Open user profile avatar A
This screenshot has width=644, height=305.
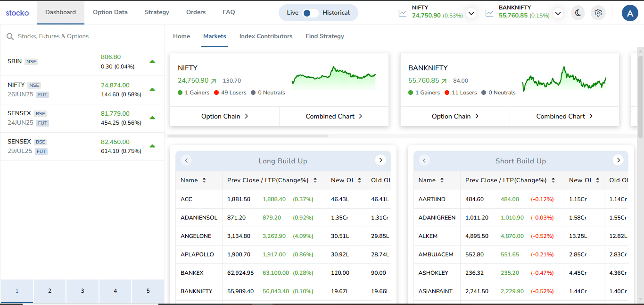pyautogui.click(x=630, y=13)
